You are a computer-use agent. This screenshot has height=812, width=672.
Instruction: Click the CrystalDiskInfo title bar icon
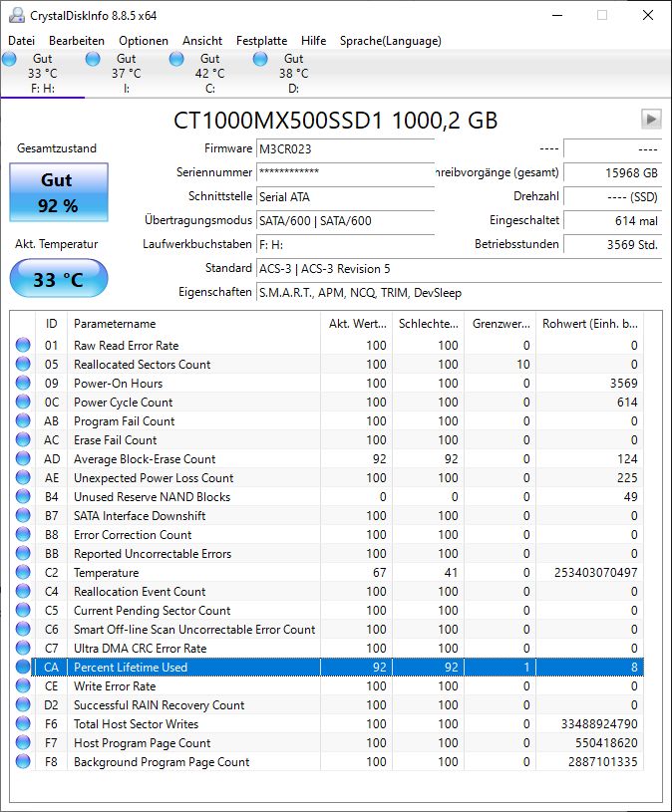click(17, 15)
